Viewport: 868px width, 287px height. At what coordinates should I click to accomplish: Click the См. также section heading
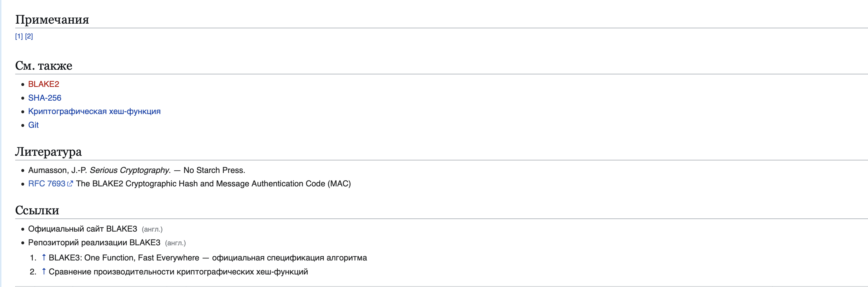click(44, 66)
